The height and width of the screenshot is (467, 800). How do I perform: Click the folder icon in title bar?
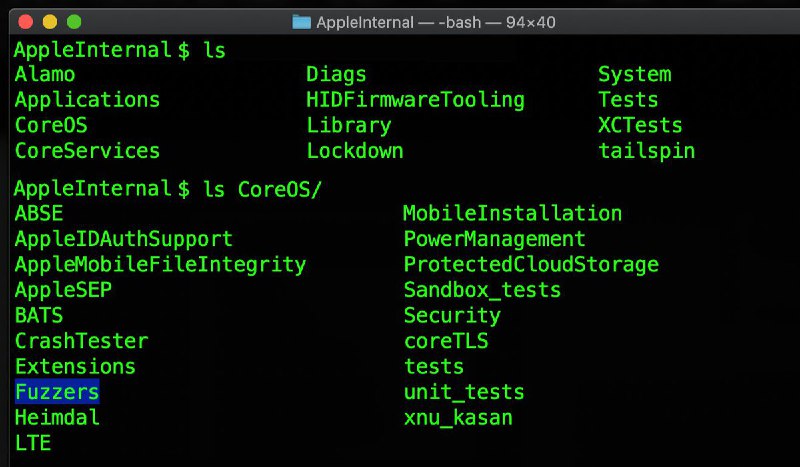click(302, 22)
